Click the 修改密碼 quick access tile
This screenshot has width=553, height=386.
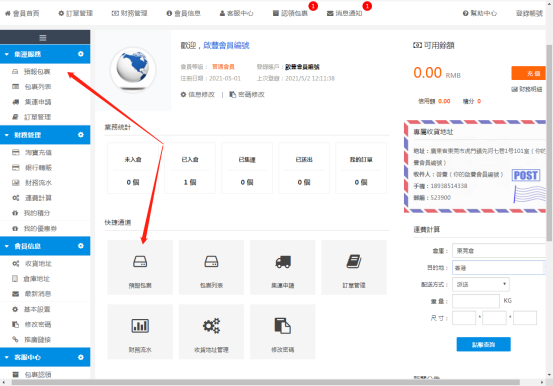click(282, 332)
